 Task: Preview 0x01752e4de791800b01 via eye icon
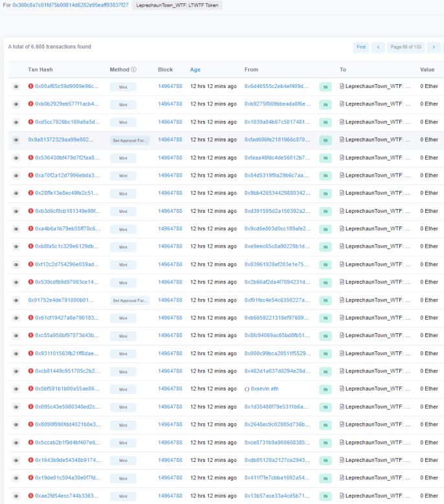[16, 300]
